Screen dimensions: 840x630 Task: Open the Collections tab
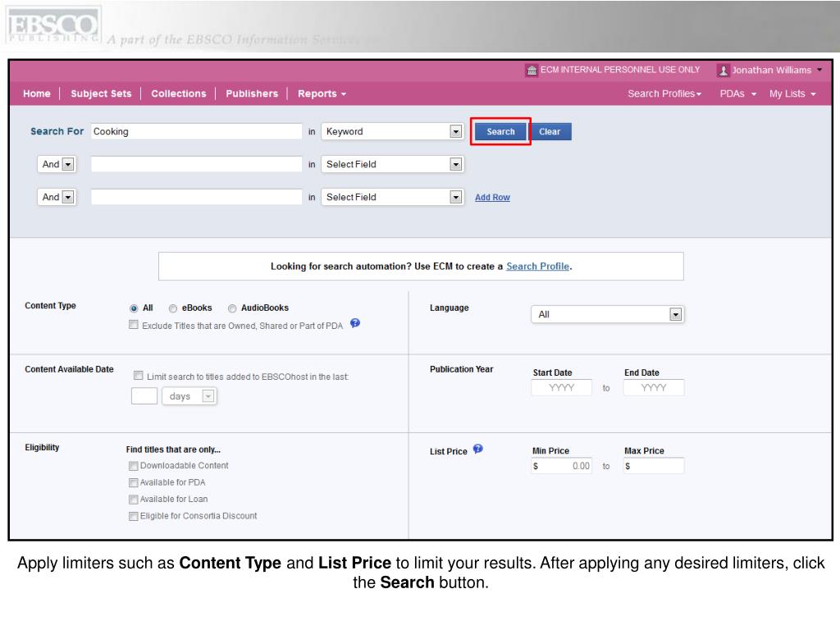(x=178, y=94)
